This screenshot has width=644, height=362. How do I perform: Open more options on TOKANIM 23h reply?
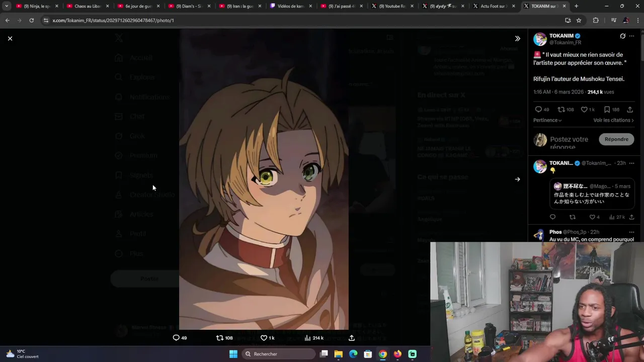(632, 163)
